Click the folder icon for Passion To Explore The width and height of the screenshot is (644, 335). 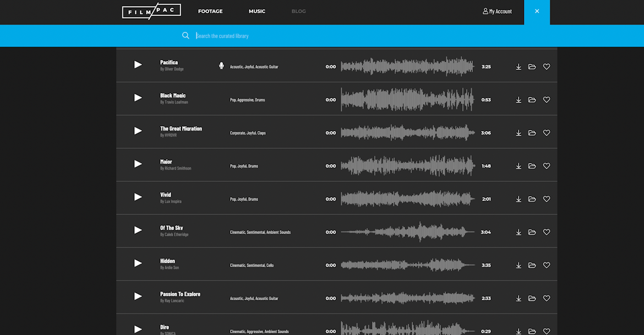(x=532, y=298)
